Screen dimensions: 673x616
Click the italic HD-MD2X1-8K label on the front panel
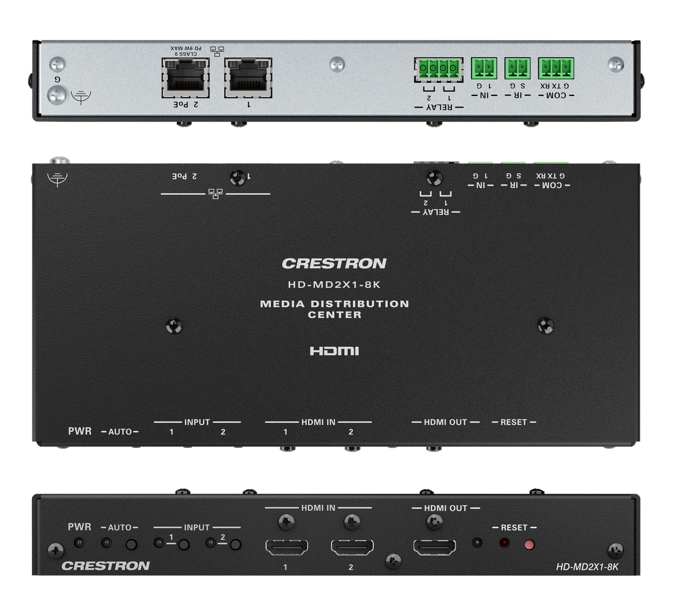pyautogui.click(x=587, y=567)
